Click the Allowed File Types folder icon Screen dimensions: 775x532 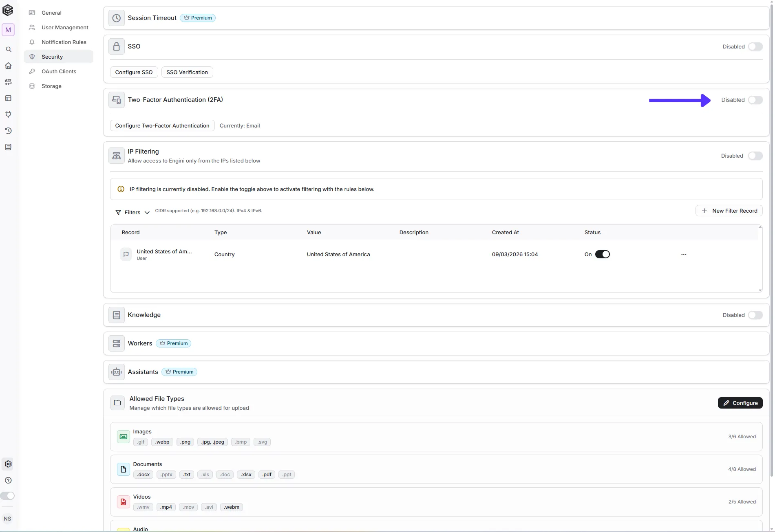(x=117, y=403)
